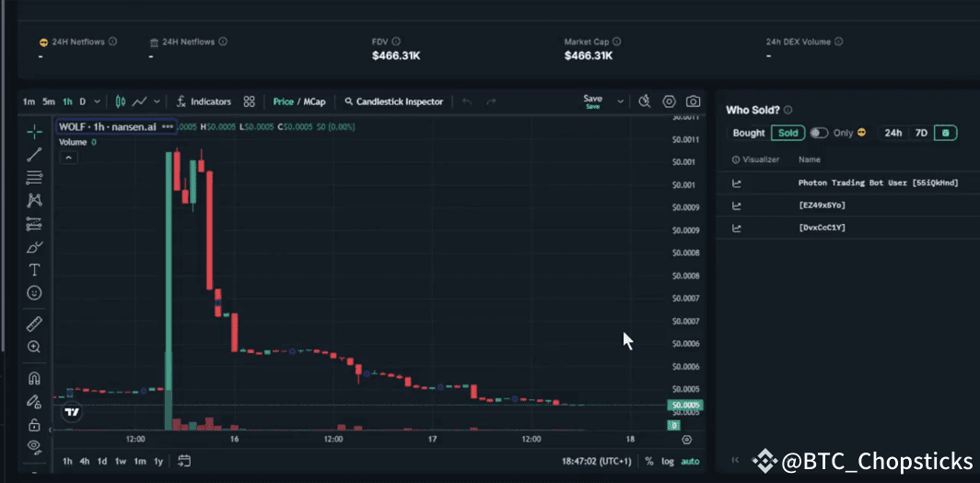Open quick search icon in chart toolbar
Viewport: 980px width, 483px height.
point(645,101)
